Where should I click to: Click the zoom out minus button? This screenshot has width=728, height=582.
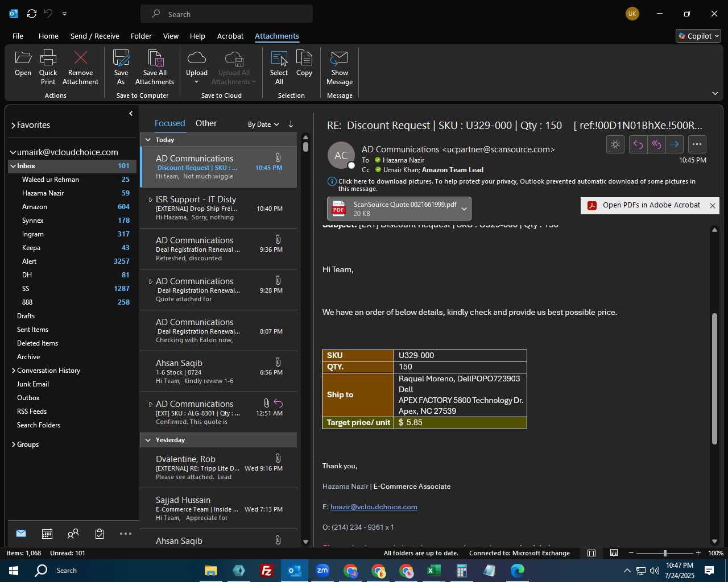(x=631, y=553)
